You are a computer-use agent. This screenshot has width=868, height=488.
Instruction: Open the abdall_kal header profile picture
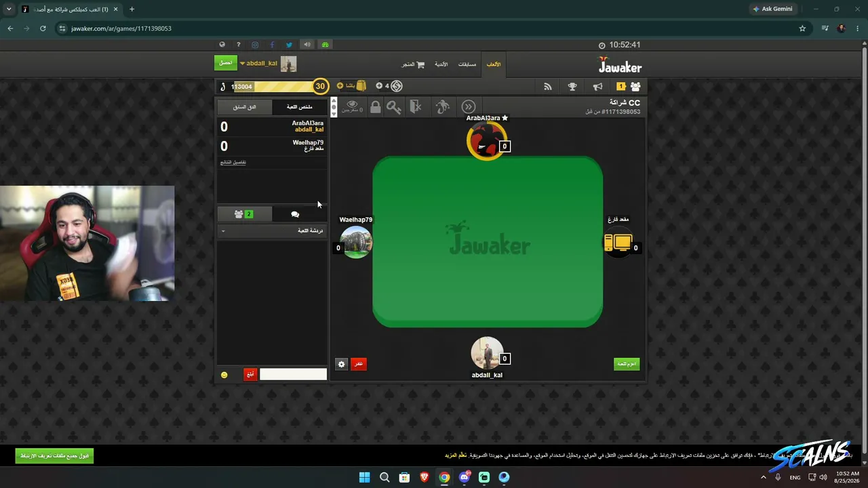coord(289,64)
